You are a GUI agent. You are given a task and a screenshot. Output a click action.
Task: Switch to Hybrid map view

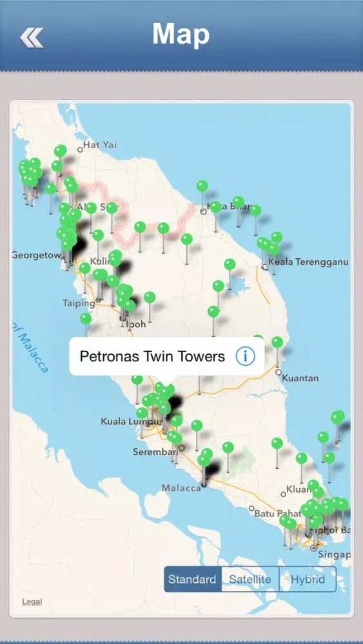[x=308, y=580]
